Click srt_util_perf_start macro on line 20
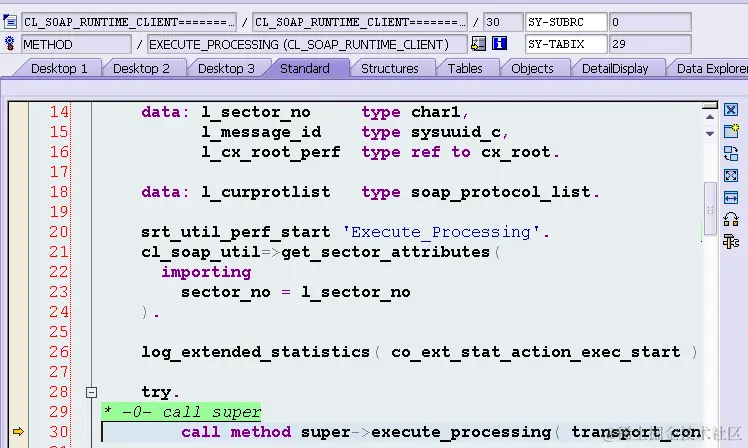The width and height of the screenshot is (748, 448). point(236,232)
